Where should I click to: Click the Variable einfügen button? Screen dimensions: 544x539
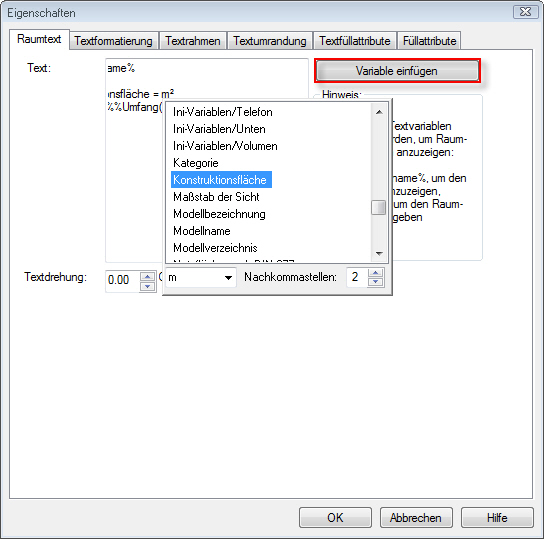point(397,71)
